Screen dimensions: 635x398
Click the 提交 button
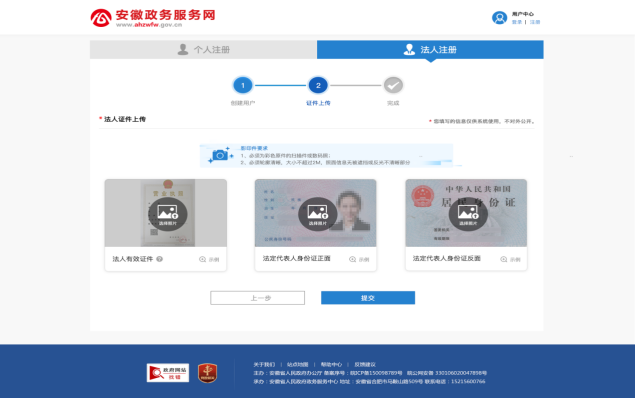pyautogui.click(x=368, y=298)
